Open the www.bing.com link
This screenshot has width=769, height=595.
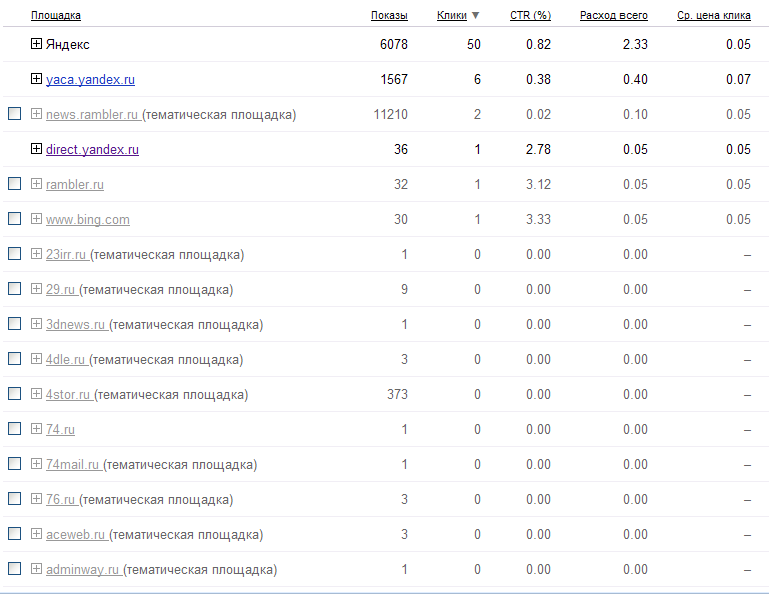[x=88, y=219]
